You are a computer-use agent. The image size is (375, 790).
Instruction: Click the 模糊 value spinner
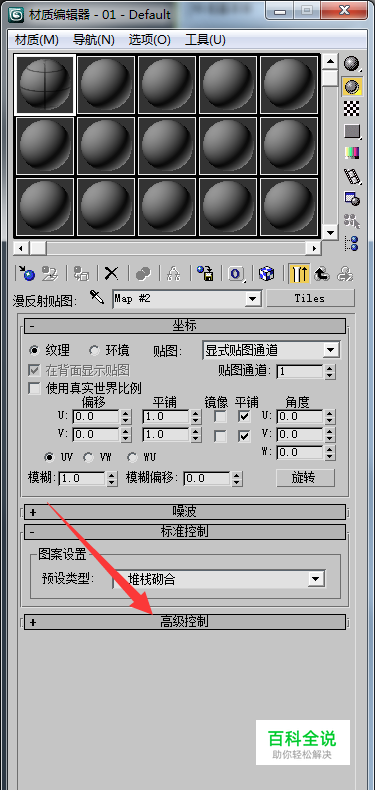click(111, 478)
